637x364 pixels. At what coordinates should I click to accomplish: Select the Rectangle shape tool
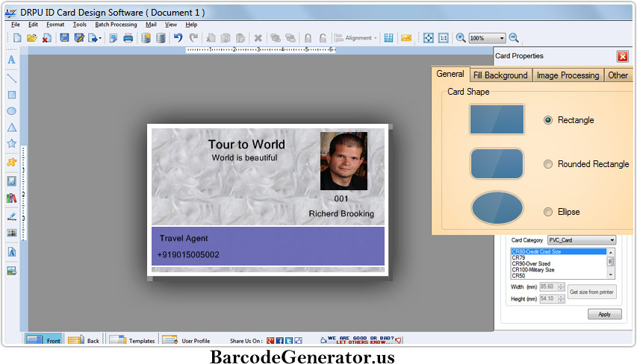click(x=12, y=95)
